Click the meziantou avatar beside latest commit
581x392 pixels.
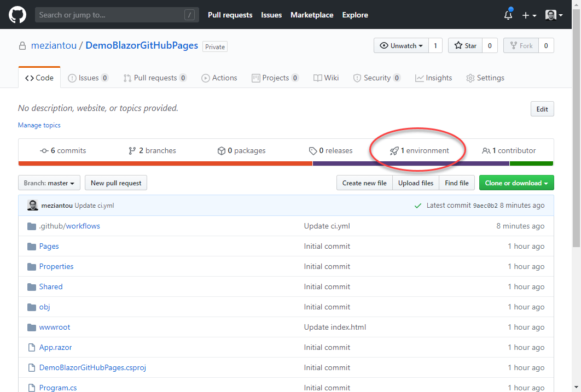pos(33,206)
